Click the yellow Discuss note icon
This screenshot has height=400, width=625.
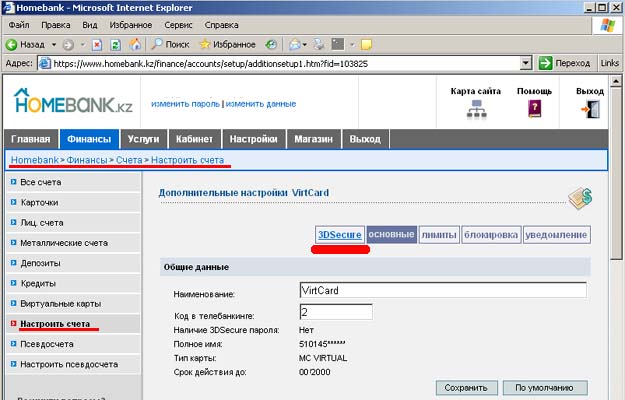coord(366,45)
